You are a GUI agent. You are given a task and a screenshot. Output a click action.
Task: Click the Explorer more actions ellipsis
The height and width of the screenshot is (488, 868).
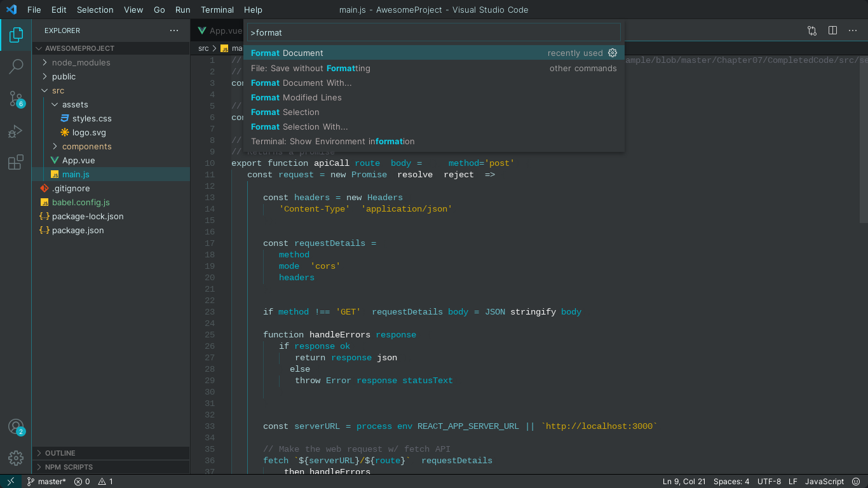tap(174, 30)
